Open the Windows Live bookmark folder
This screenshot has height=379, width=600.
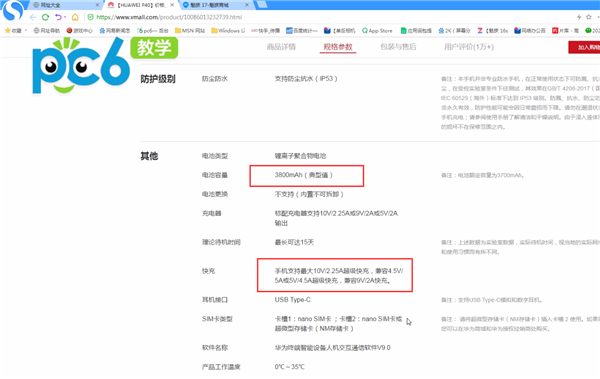click(228, 31)
